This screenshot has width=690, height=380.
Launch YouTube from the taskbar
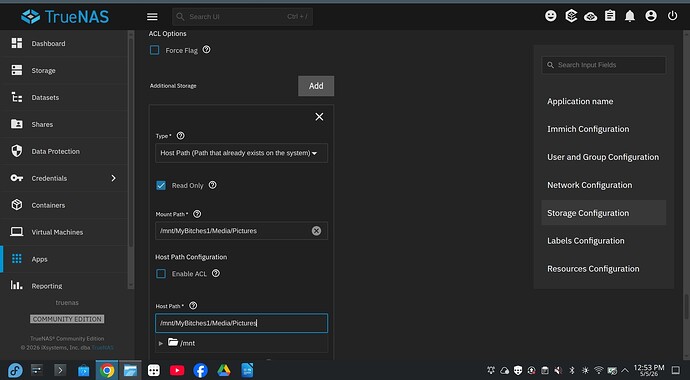coord(177,370)
